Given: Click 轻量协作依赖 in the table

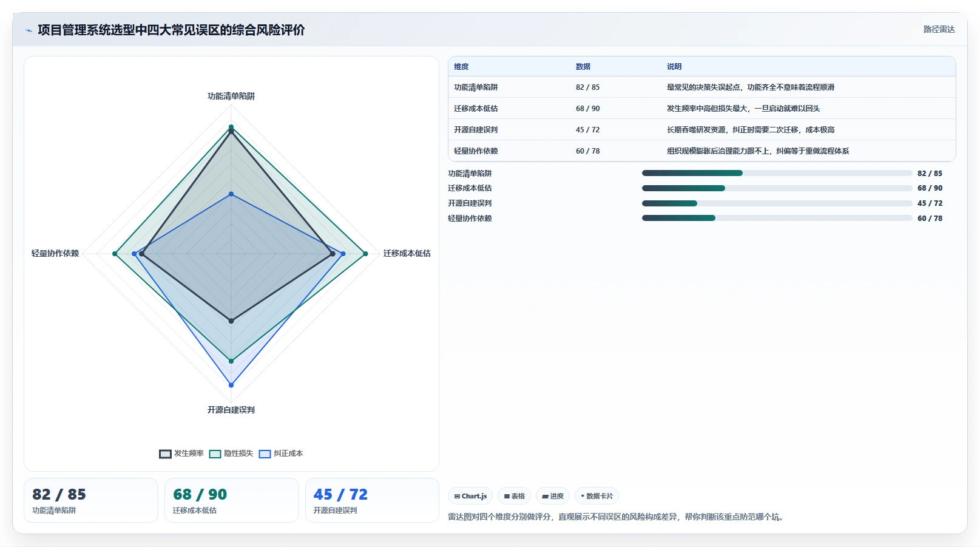Looking at the screenshot, I should click(x=476, y=151).
